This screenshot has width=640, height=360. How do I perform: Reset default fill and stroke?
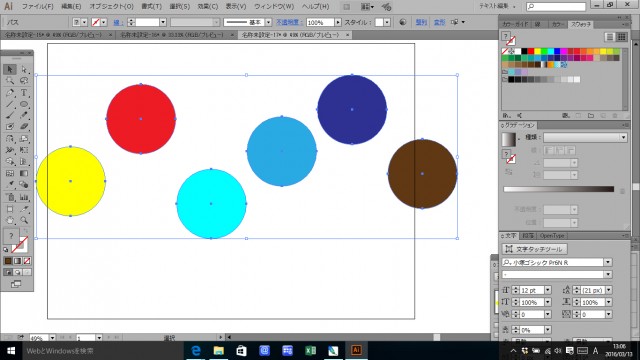(6, 249)
